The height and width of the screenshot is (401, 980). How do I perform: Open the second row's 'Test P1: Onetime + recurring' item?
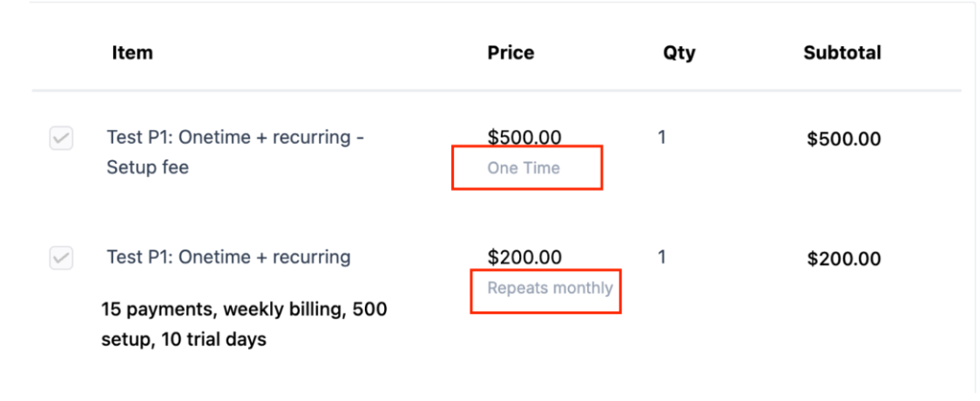coord(228,257)
